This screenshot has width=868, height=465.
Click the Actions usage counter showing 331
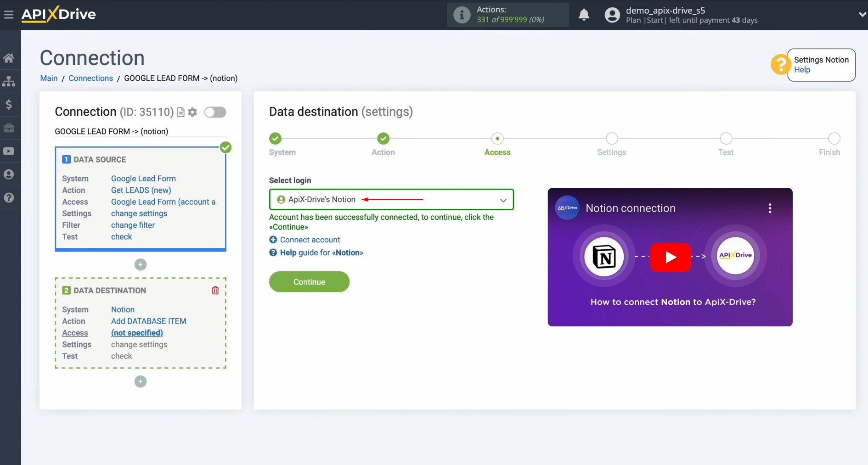click(x=507, y=15)
